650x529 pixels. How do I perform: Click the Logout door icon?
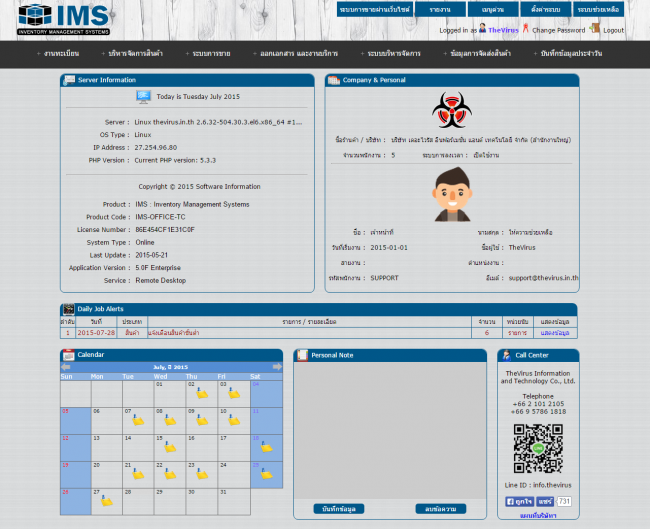point(595,28)
